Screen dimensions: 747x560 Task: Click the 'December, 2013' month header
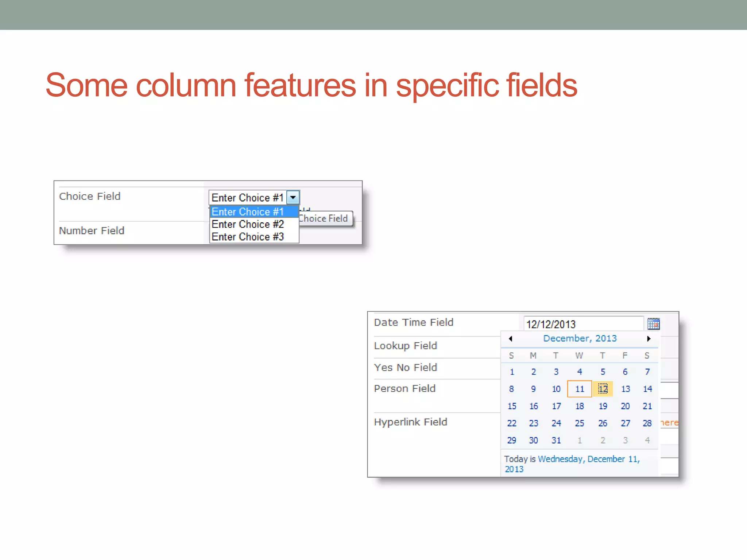pyautogui.click(x=580, y=338)
